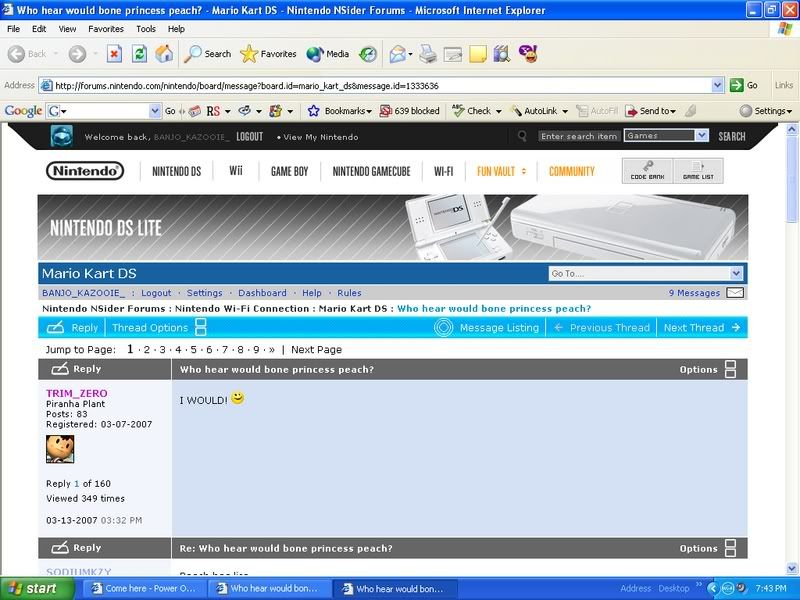
Task: Open Options on TRIM_ZERO's first post
Action: coord(707,369)
